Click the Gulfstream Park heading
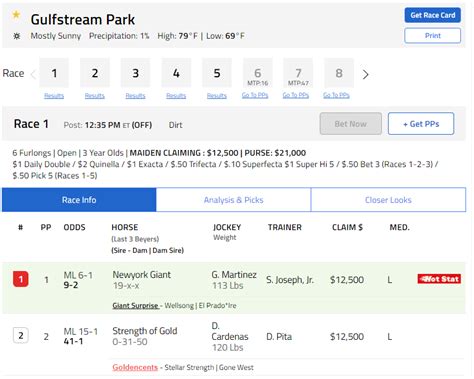474x379 pixels. pos(83,20)
